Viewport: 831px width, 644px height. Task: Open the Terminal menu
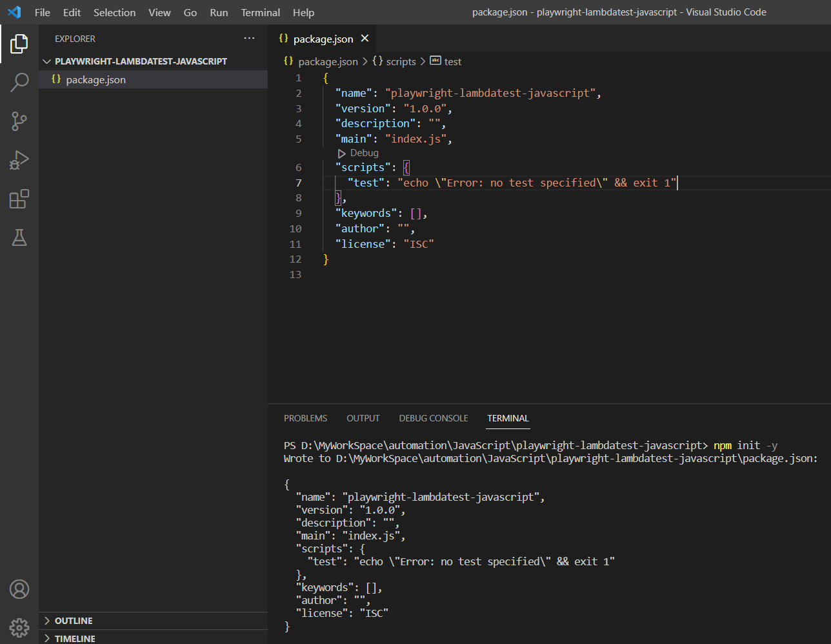coord(260,12)
